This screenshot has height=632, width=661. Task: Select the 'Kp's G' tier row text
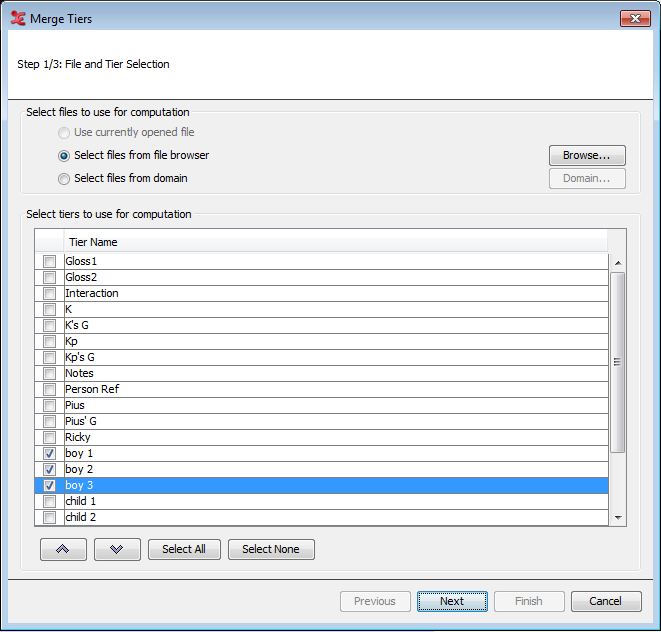80,358
